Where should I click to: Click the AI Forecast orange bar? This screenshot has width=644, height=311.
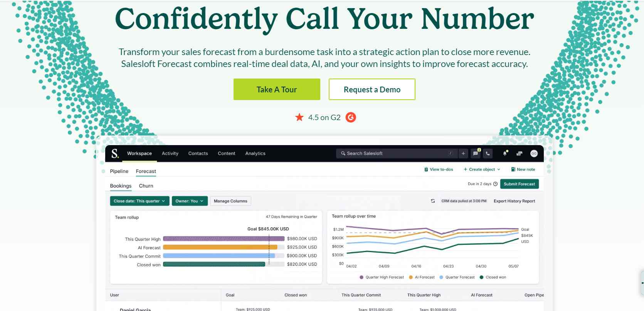coord(220,247)
